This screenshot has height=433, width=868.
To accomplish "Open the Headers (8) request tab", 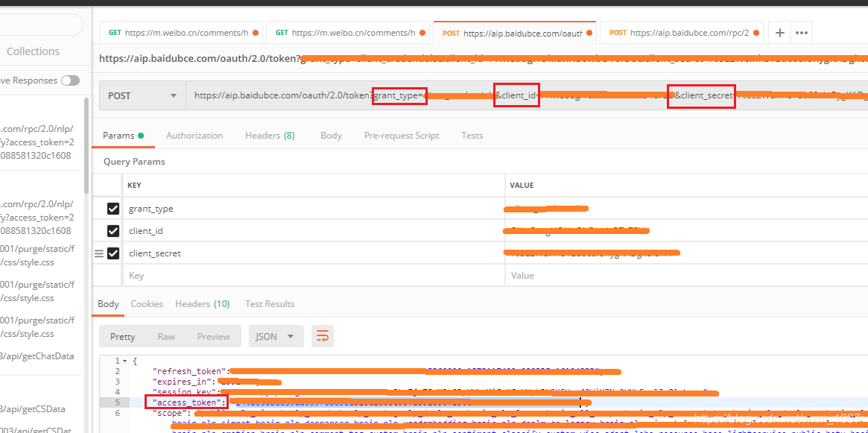I will (x=270, y=136).
